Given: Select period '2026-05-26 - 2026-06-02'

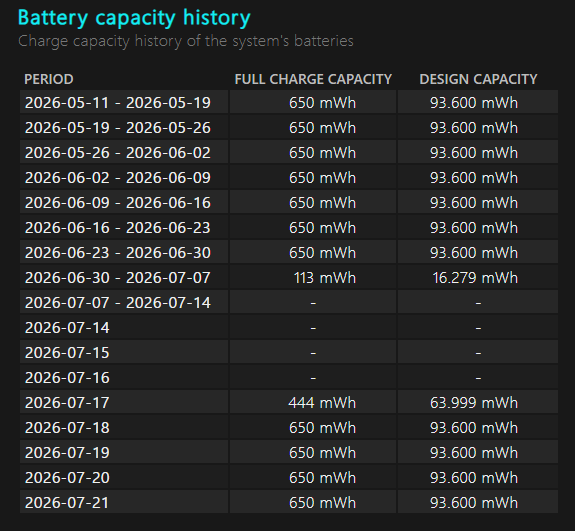Looking at the screenshot, I should point(118,153).
